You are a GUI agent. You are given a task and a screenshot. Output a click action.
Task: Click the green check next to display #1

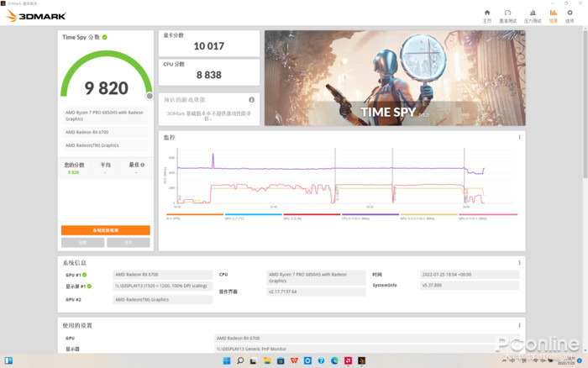89,287
